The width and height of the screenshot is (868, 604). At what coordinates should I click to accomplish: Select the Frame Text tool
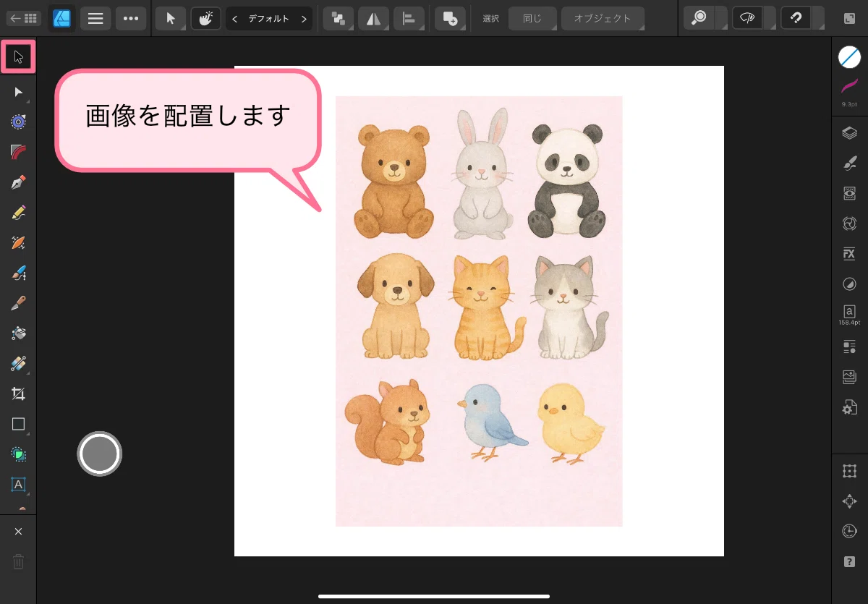coord(19,484)
